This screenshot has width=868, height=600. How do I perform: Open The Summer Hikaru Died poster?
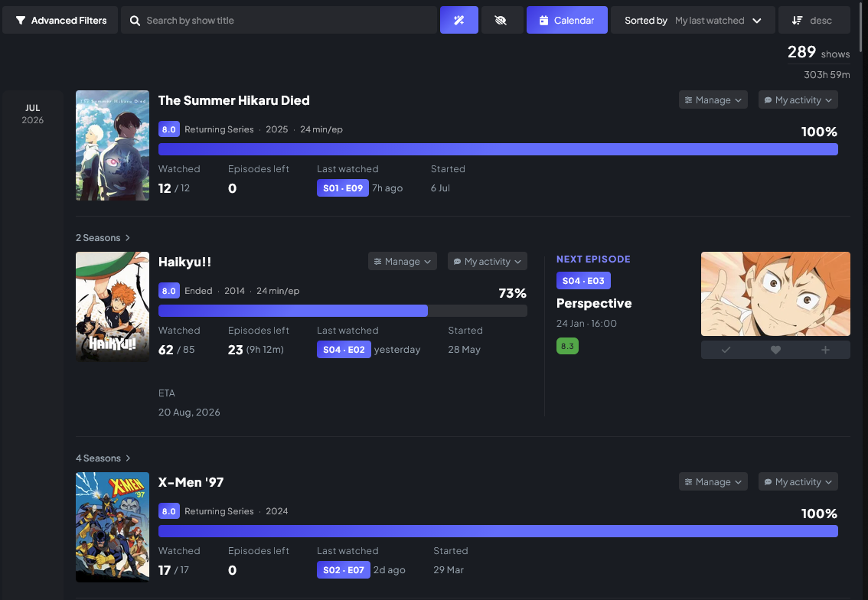pos(113,145)
